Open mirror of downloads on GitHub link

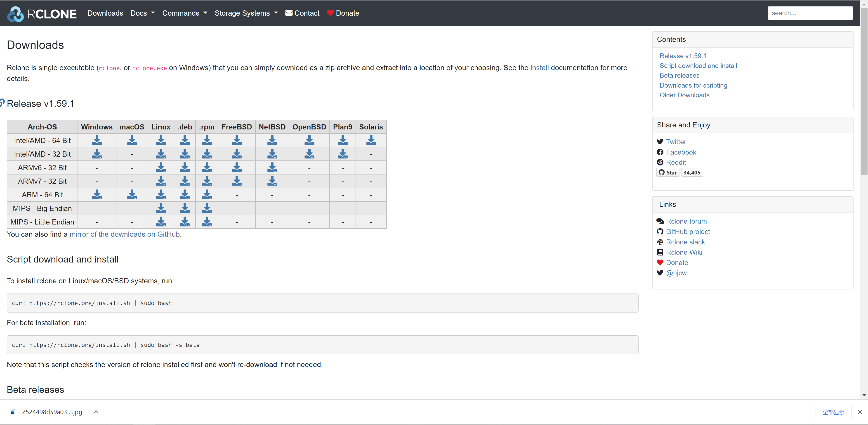[x=124, y=234]
